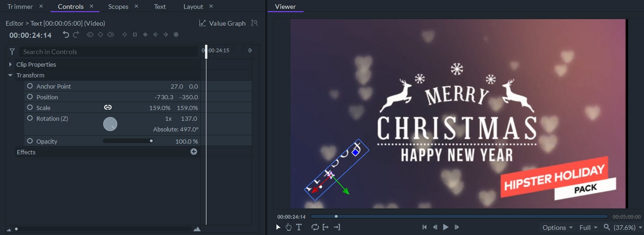This screenshot has width=644, height=235.
Task: Set constant keyframe interpolation (square icon)
Action: click(x=135, y=35)
